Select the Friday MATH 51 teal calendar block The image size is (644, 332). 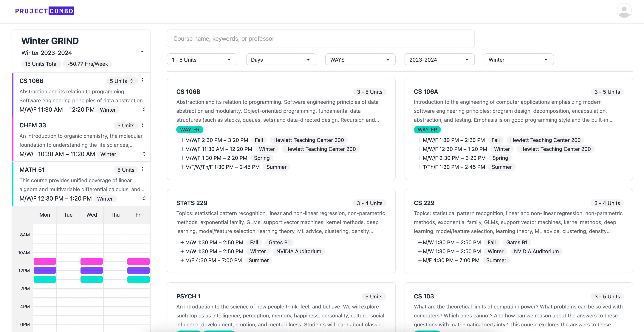138,279
